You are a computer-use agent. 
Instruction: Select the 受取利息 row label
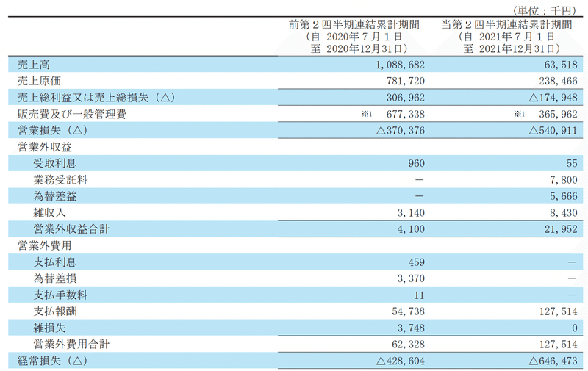click(x=55, y=163)
